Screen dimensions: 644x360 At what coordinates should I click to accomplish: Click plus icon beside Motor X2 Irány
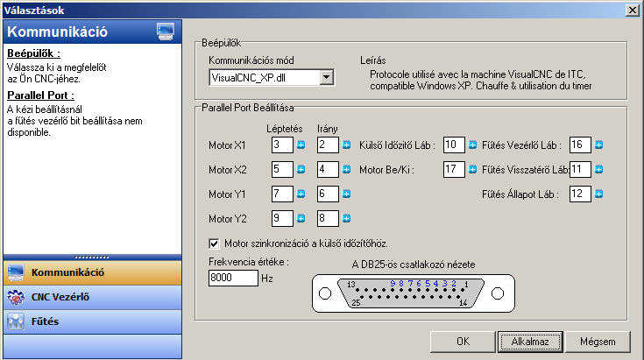tap(347, 170)
